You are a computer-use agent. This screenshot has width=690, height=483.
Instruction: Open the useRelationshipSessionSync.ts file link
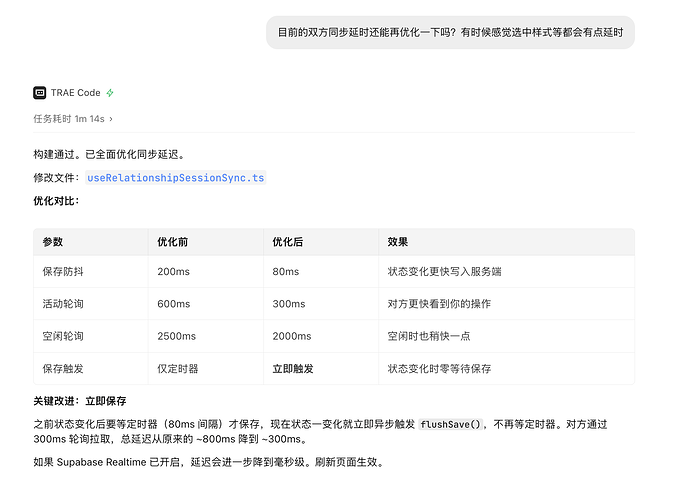(176, 178)
